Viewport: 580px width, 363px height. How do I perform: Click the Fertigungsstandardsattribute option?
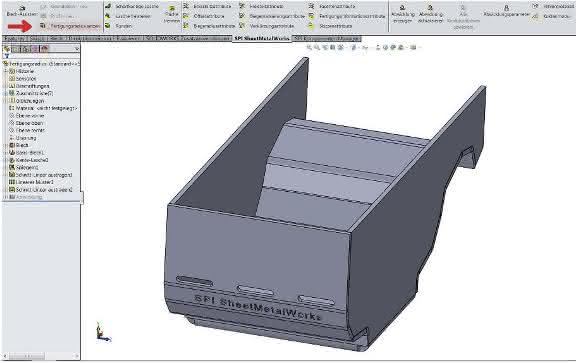click(347, 16)
